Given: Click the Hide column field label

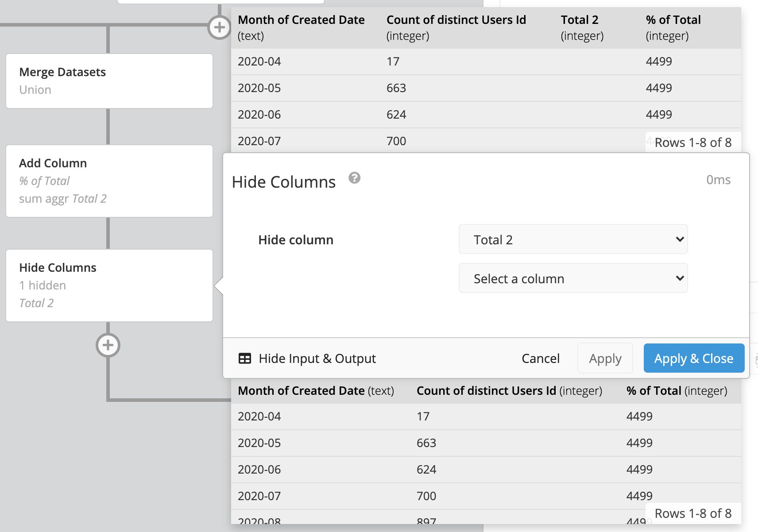Looking at the screenshot, I should point(296,240).
